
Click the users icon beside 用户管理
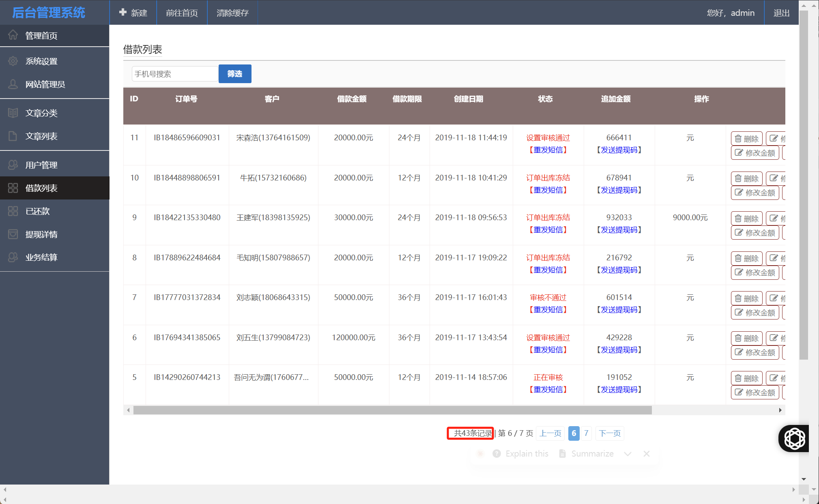(13, 165)
